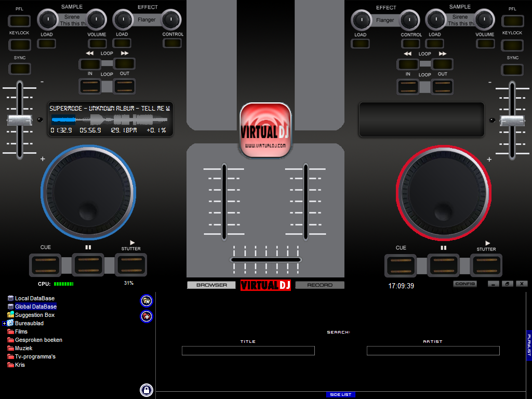Load effect on the right deck

point(361,44)
